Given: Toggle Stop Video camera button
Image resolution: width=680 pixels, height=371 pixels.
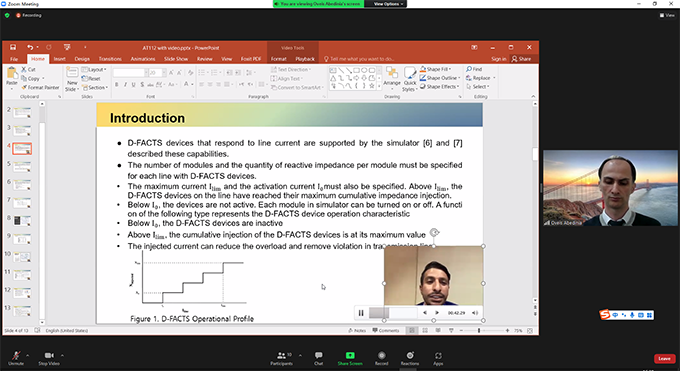Looking at the screenshot, I should tap(49, 358).
